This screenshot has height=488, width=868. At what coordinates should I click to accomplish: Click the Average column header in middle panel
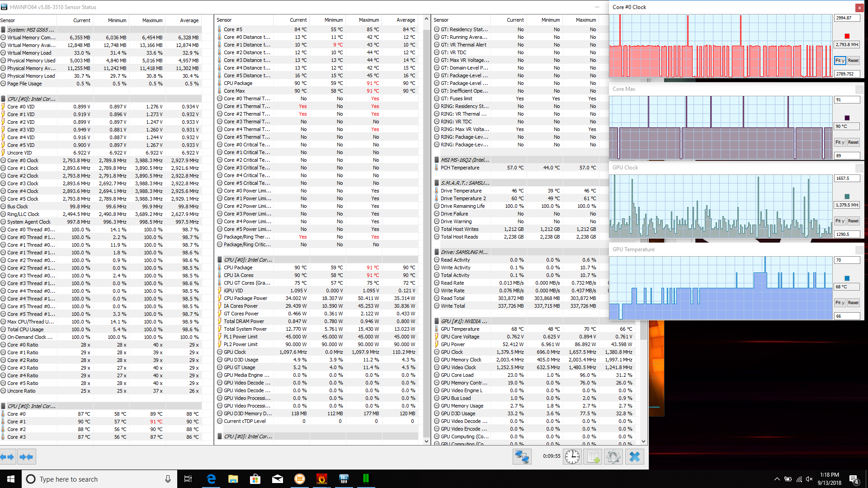click(x=406, y=20)
